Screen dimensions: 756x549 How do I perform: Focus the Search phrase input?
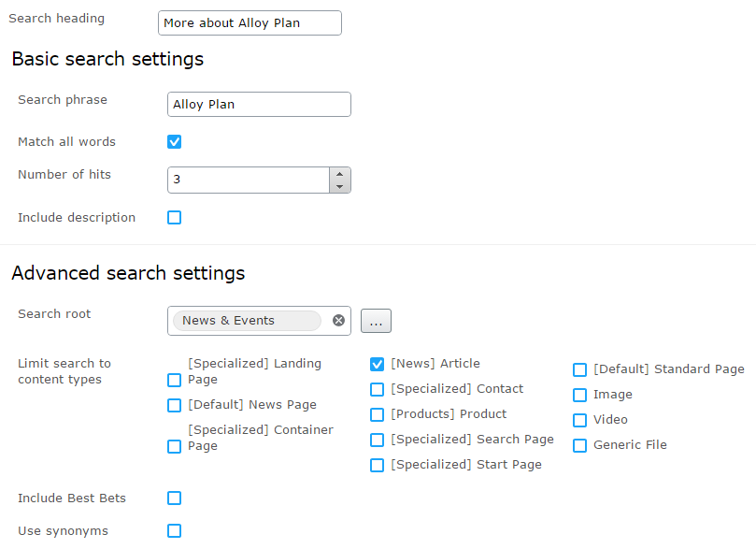pos(259,104)
